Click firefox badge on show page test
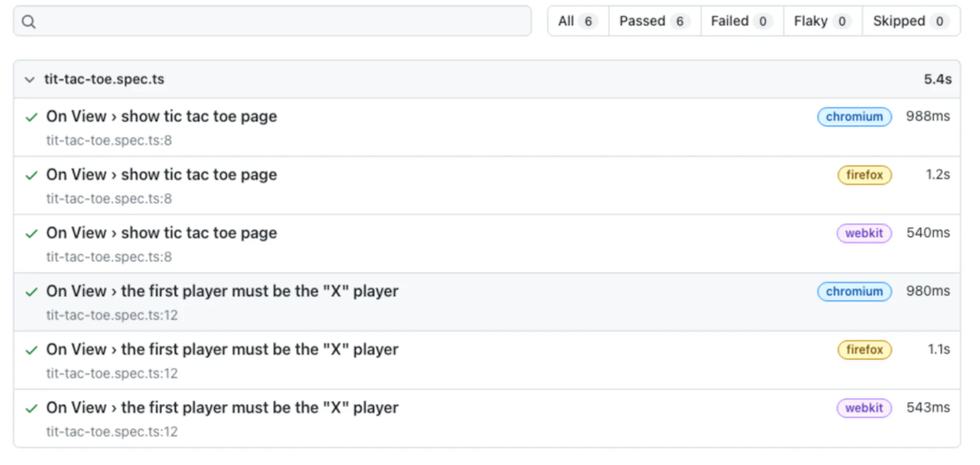The height and width of the screenshot is (465, 980). tap(864, 175)
